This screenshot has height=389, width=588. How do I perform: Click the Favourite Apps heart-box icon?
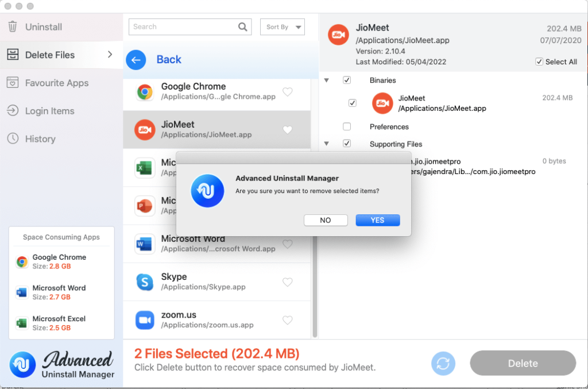[x=13, y=83]
